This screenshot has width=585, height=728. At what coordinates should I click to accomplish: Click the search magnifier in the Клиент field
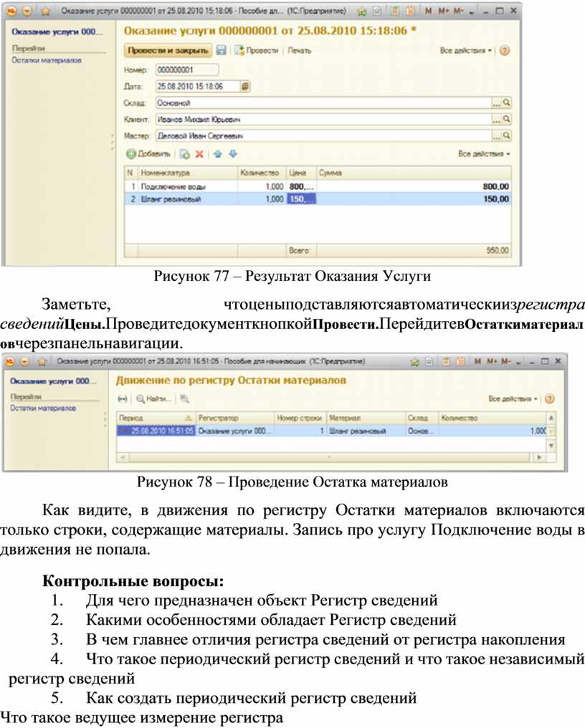click(506, 120)
